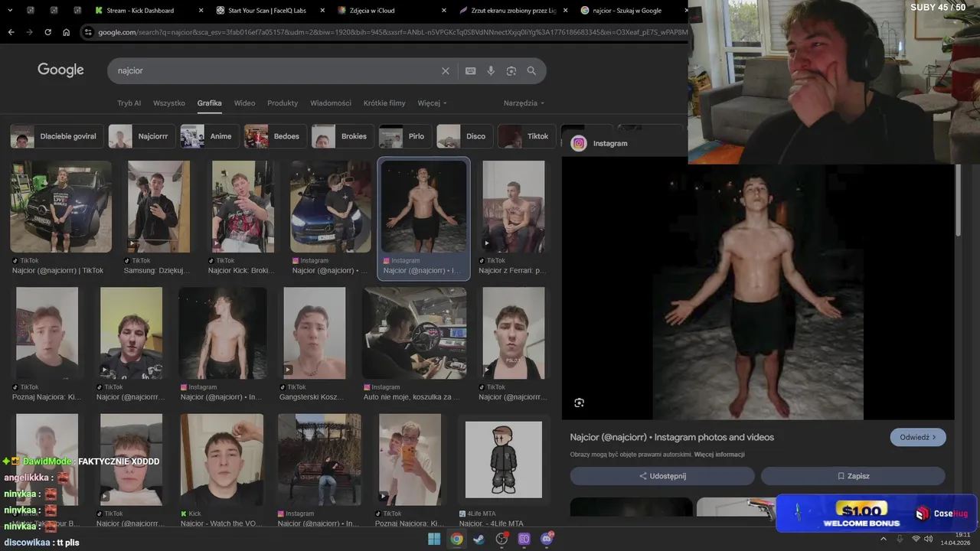Open the on-screen keyboard icon in search bar
This screenshot has height=551, width=980.
(471, 70)
